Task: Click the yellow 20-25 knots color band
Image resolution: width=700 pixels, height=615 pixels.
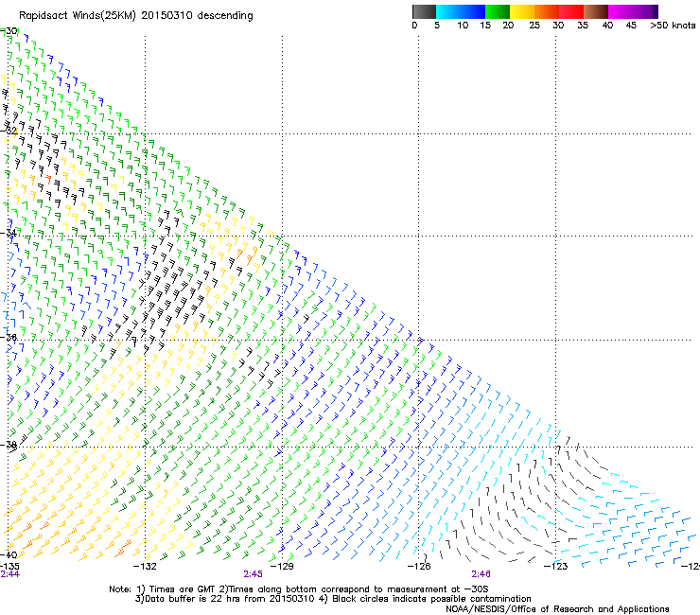Action: [x=522, y=11]
